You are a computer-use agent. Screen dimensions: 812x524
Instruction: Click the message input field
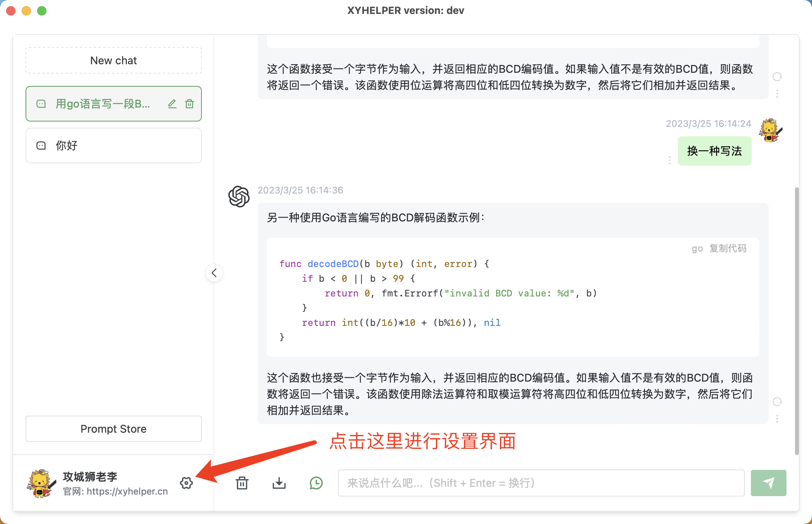click(x=541, y=483)
